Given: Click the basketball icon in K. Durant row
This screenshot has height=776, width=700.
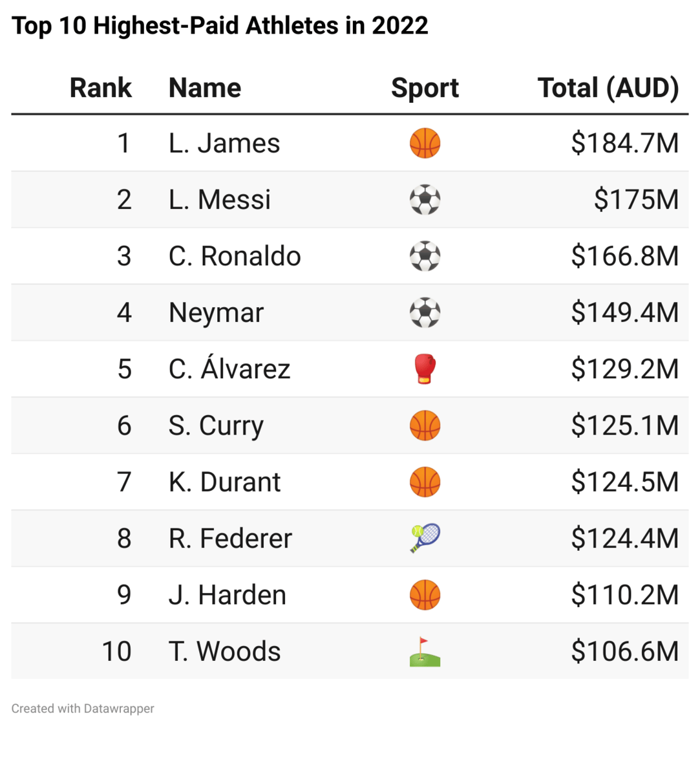Looking at the screenshot, I should tap(425, 482).
